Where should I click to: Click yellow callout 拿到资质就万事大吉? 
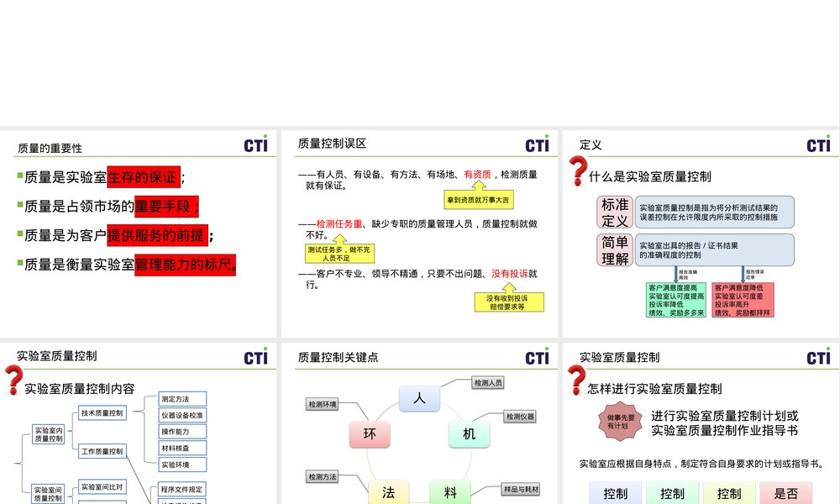pos(479,200)
